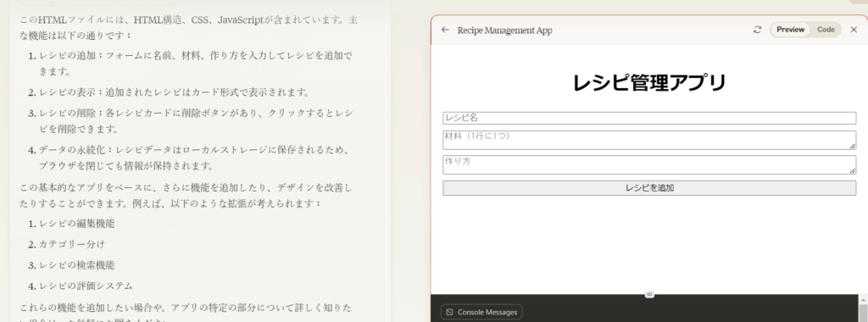Focus the レシピ名 input field
Viewport: 868px width, 322px height.
pos(649,118)
